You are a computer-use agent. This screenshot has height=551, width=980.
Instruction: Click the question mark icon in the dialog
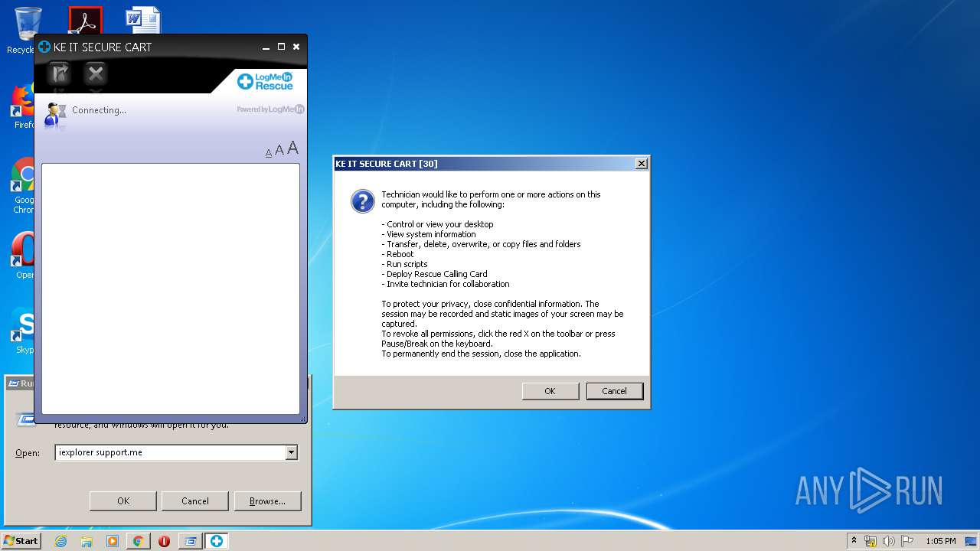(x=362, y=201)
